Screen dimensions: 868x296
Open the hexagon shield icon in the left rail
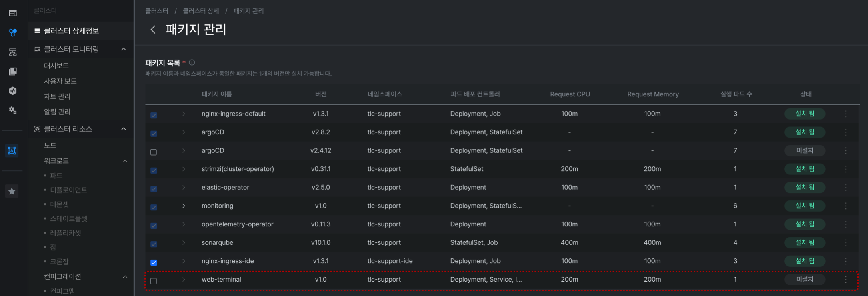[x=13, y=91]
